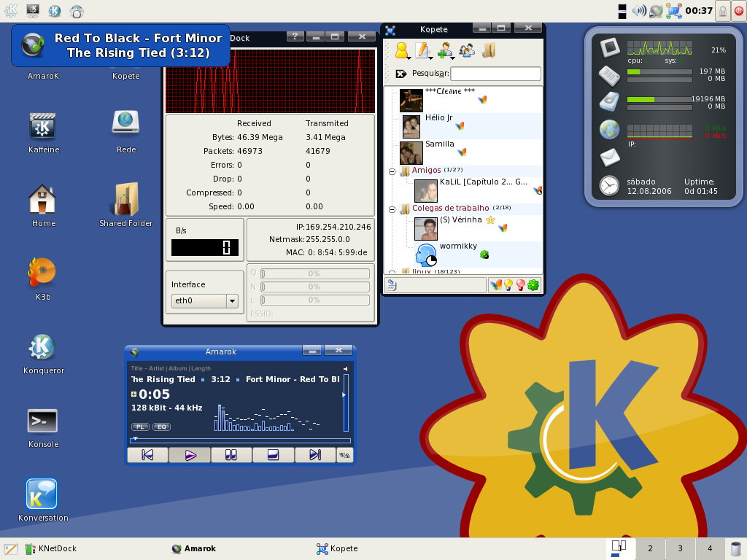Image resolution: width=747 pixels, height=560 pixels.
Task: Click the Amarok track position slider
Action: pos(240,440)
